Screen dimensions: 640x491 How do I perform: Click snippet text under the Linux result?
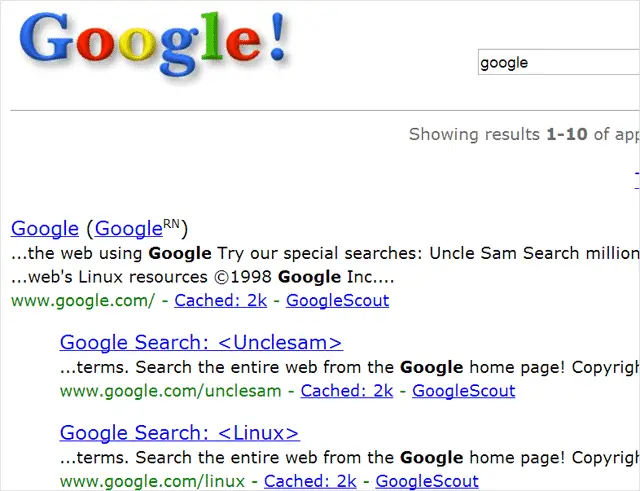point(349,458)
